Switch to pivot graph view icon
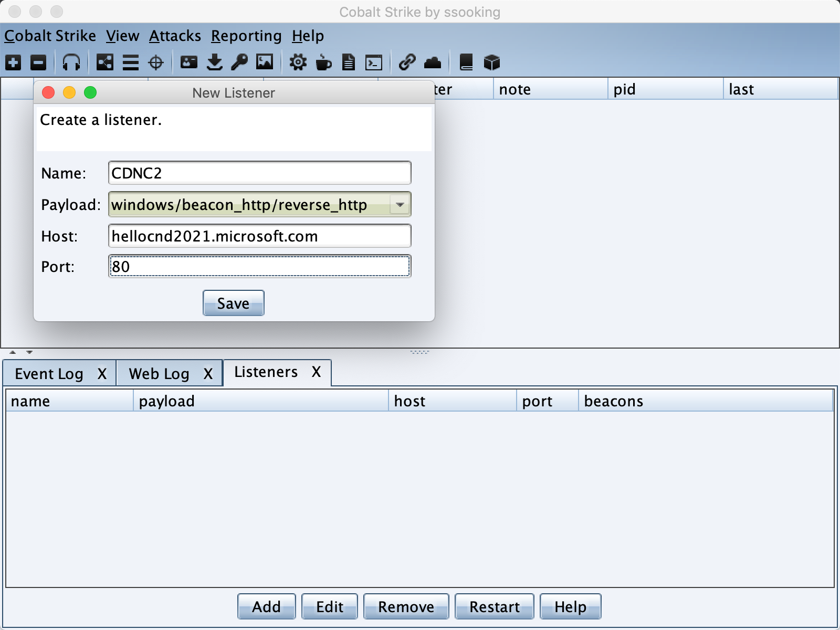This screenshot has height=630, width=840. (105, 62)
